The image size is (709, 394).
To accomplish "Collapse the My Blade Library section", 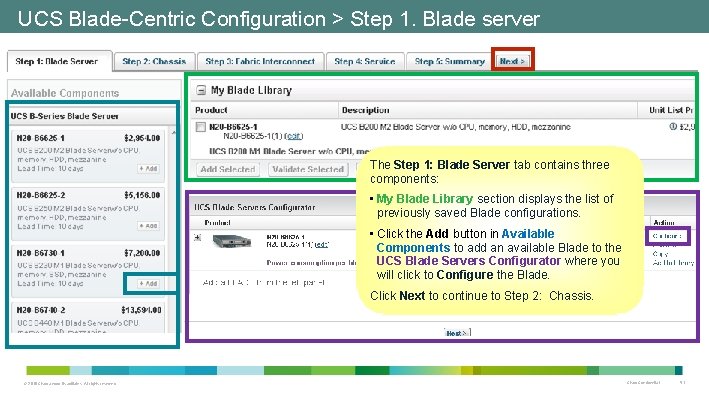I will [x=201, y=90].
